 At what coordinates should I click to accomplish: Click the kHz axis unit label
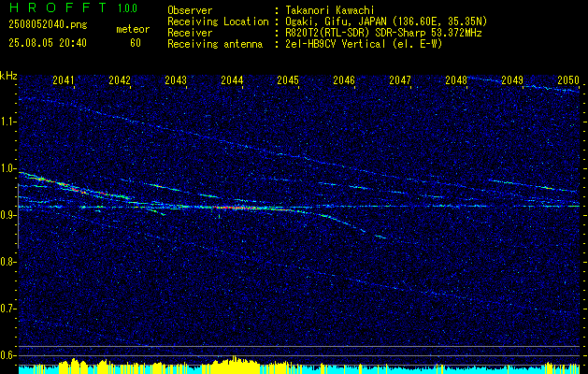(8, 76)
